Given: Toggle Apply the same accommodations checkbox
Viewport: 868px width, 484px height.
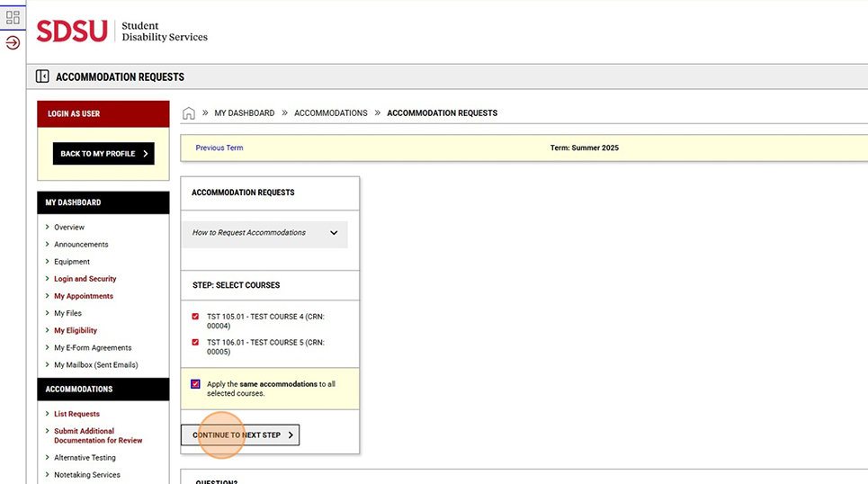Looking at the screenshot, I should 195,384.
